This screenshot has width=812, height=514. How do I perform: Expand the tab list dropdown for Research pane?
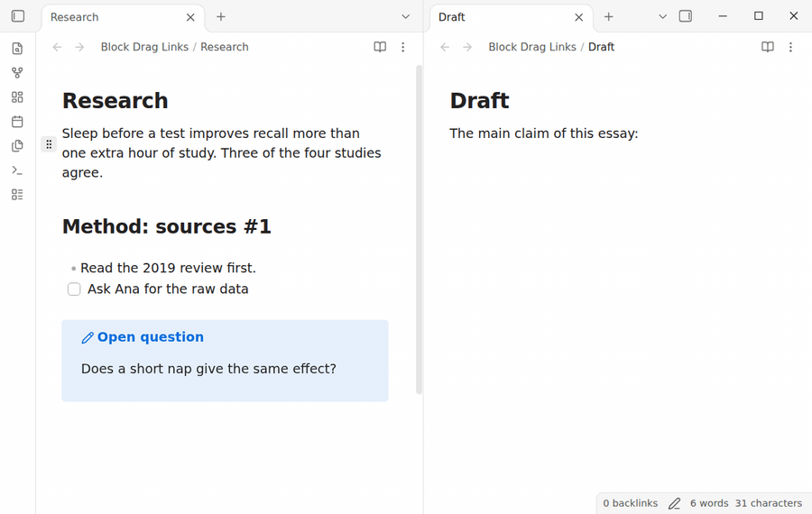point(405,16)
